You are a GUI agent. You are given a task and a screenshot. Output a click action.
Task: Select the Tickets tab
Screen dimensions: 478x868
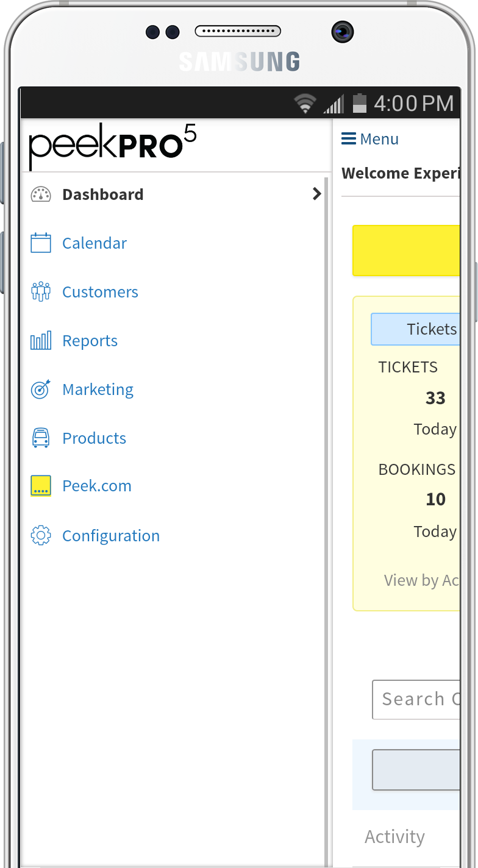(x=415, y=329)
